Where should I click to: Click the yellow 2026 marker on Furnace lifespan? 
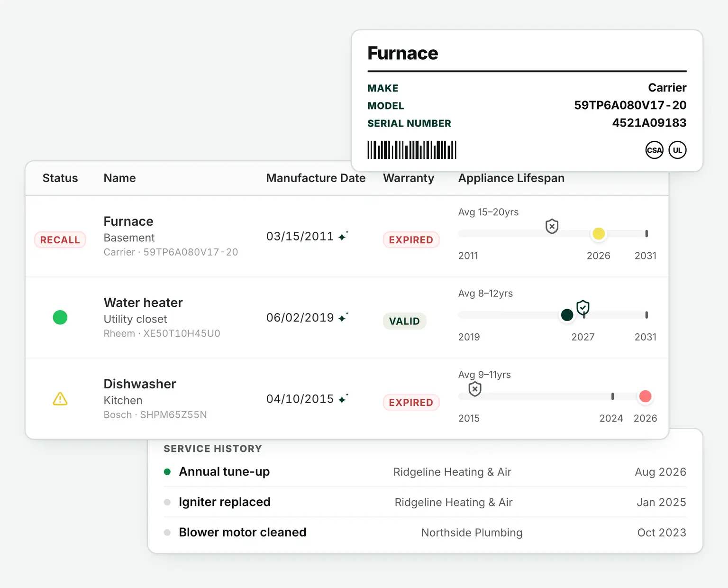click(x=599, y=233)
